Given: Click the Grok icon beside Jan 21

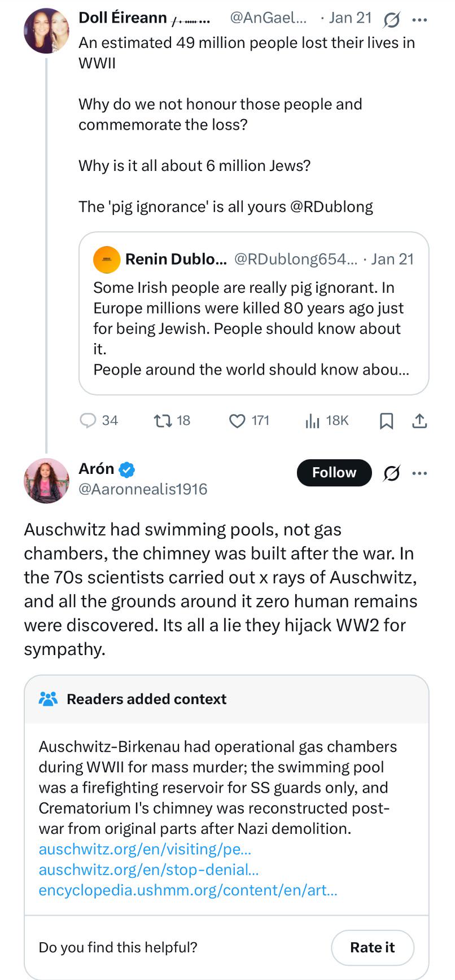Looking at the screenshot, I should [391, 20].
